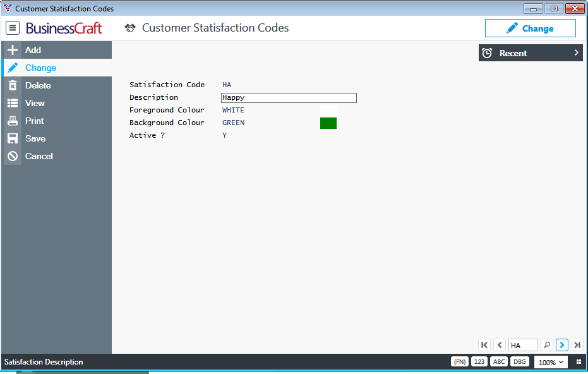Minimize the Customer Statisfaction Codes window
This screenshot has width=588, height=374.
point(533,8)
